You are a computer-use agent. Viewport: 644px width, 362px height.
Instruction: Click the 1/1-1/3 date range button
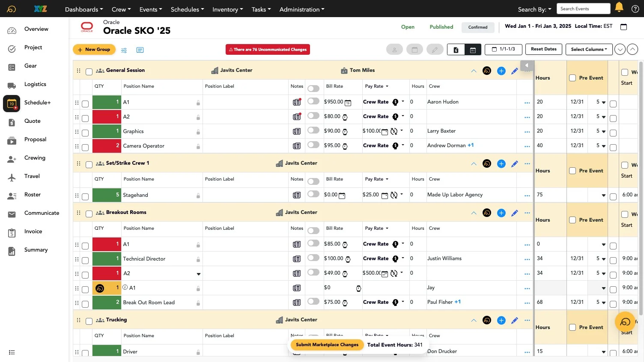(x=503, y=49)
